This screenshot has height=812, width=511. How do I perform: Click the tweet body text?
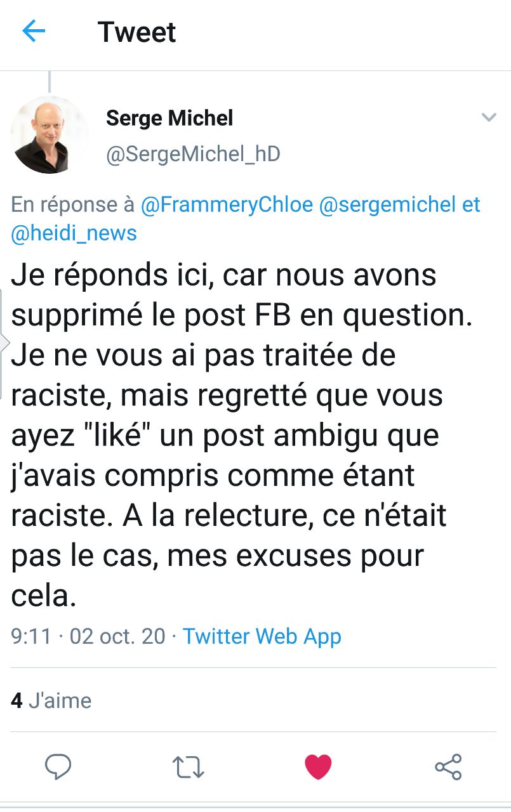click(241, 435)
